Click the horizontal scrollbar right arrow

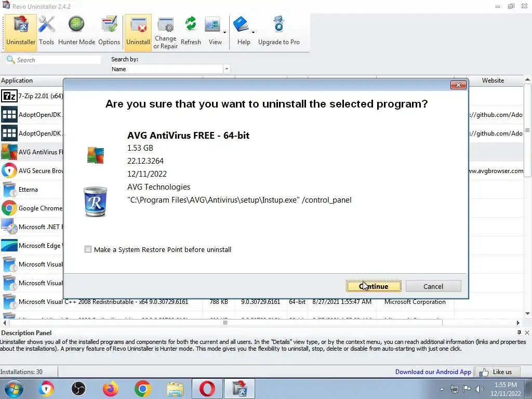pyautogui.click(x=518, y=323)
